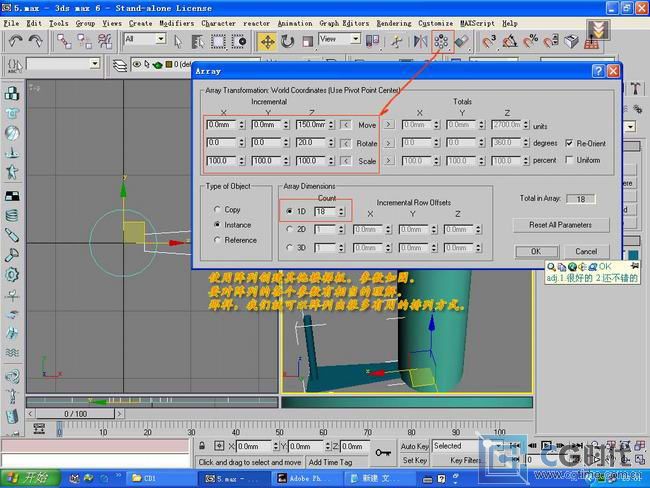Click the Array tool icon
The image size is (650, 488).
(x=441, y=41)
